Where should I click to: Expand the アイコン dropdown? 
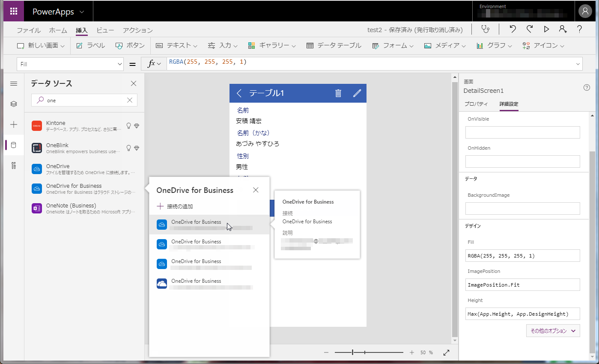tap(543, 45)
